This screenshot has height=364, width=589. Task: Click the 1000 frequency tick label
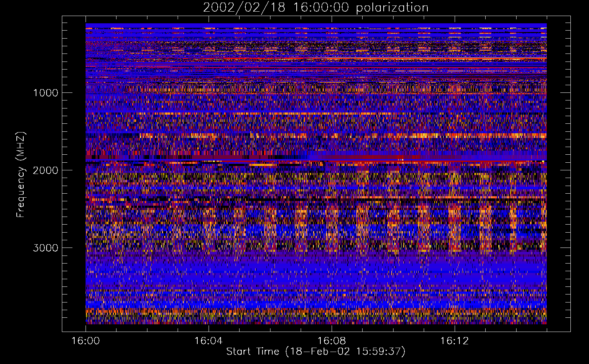tap(46, 93)
